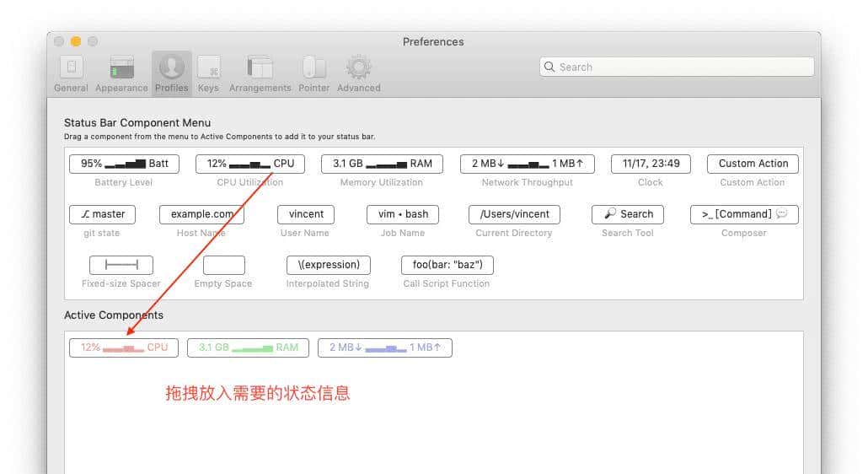
Task: Select the active blue network component
Action: pyautogui.click(x=385, y=347)
